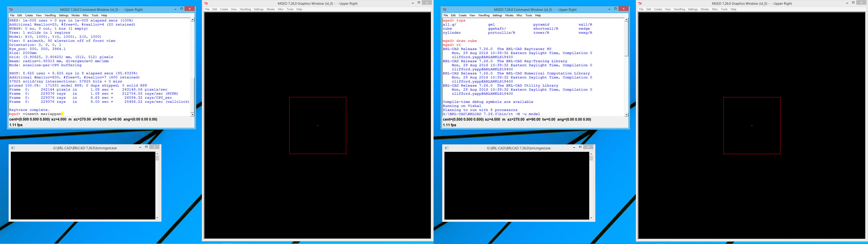The width and height of the screenshot is (868, 244).
Task: Click scroll-up arrow in tops-listing Command Window
Action: click(626, 19)
